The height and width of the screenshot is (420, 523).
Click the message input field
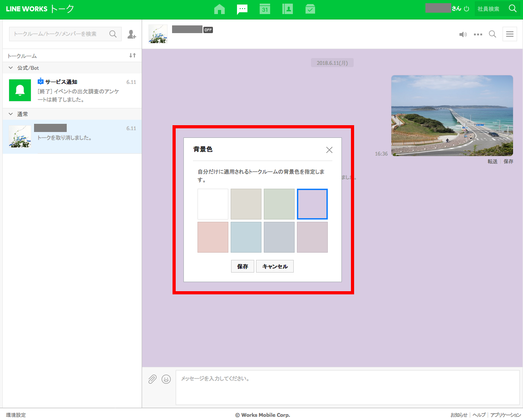click(347, 387)
